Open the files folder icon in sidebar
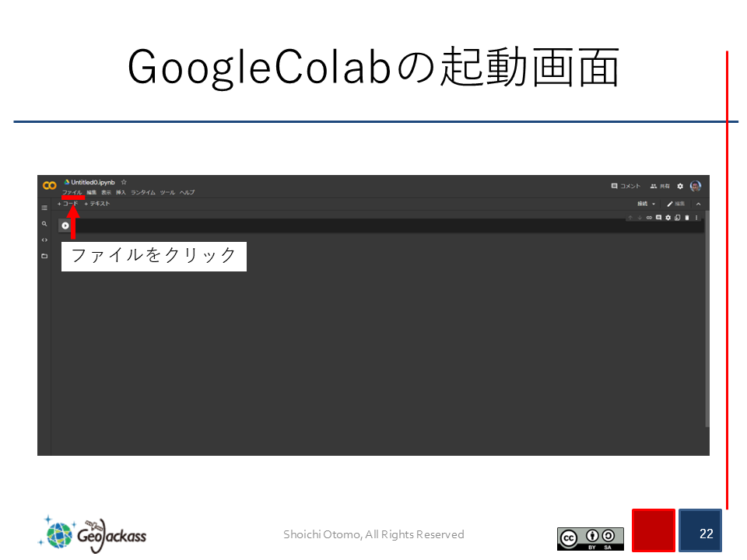747x560 pixels. (44, 256)
